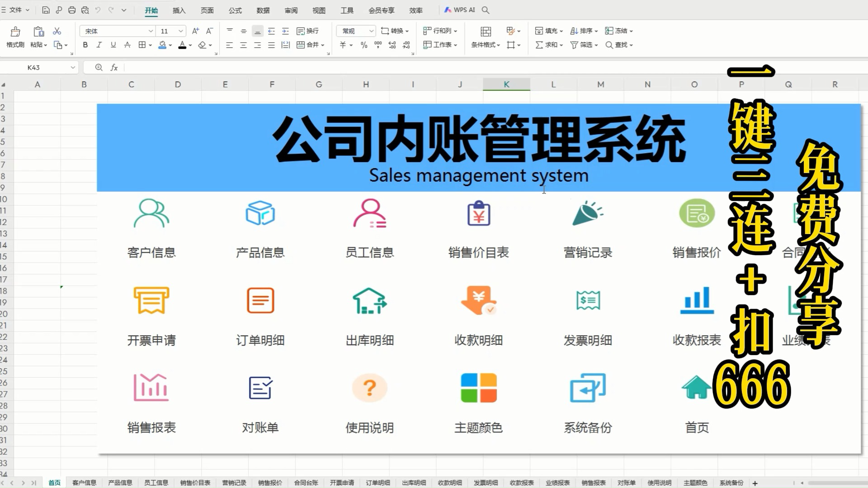The height and width of the screenshot is (488, 868).
Task: Switch to the 合同台账 sheet tab
Action: tap(306, 483)
